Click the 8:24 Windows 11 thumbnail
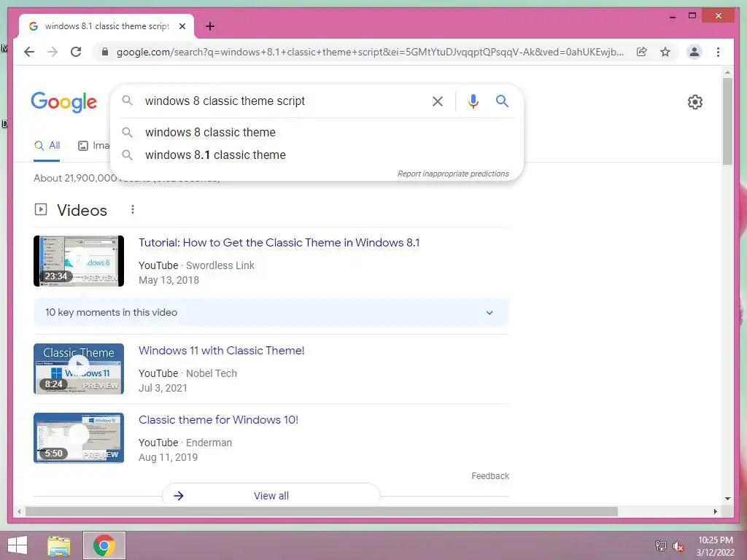 pos(79,369)
